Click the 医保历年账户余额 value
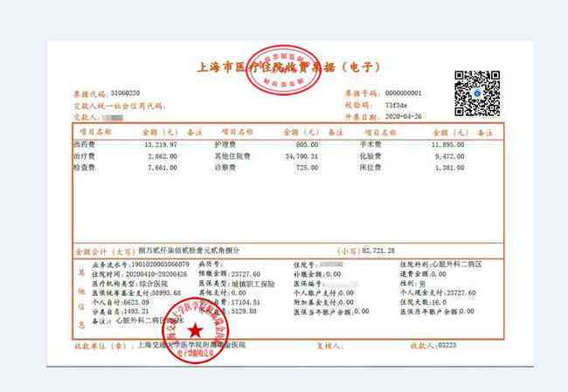Screen dimensions: 568x392 click(x=467, y=312)
